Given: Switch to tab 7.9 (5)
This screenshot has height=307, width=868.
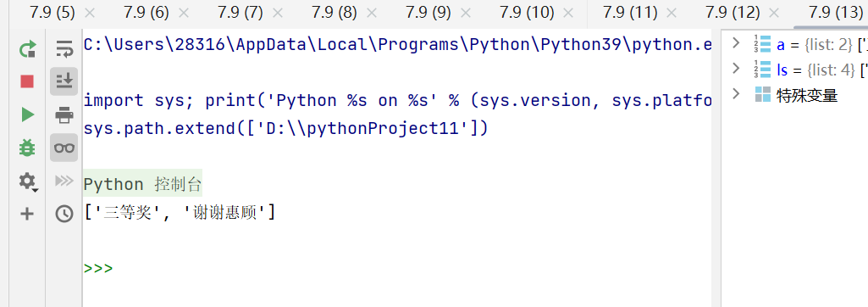Looking at the screenshot, I should (53, 12).
